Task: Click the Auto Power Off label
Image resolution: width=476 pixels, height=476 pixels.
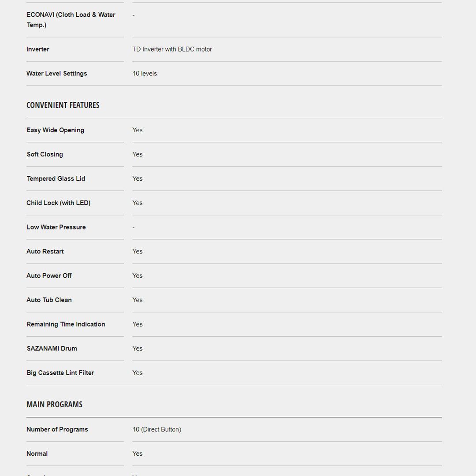Action: (x=49, y=275)
